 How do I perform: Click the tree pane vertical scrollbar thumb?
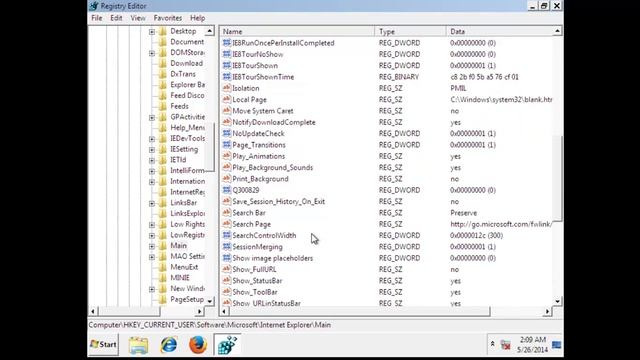(209, 147)
